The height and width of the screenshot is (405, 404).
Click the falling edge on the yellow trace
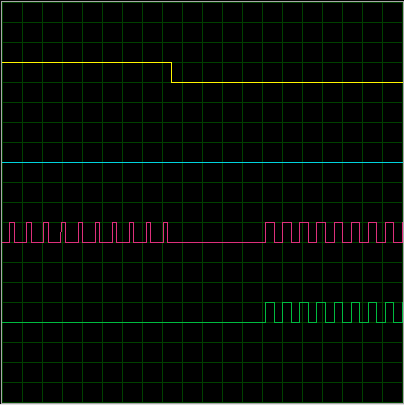(171, 72)
